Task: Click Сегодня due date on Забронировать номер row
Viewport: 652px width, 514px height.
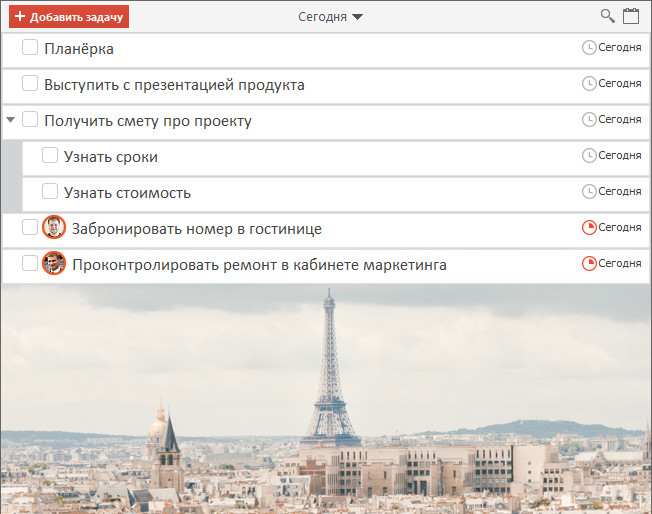Action: [620, 227]
